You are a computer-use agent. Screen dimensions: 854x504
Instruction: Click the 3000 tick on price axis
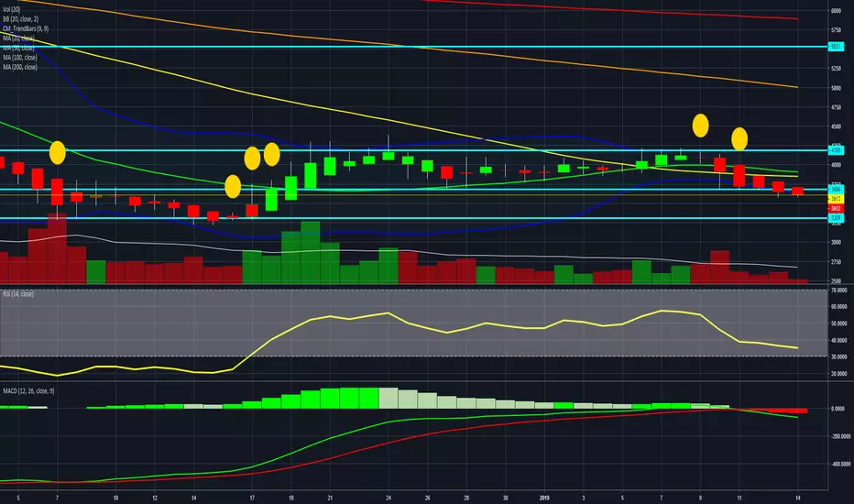click(x=836, y=243)
